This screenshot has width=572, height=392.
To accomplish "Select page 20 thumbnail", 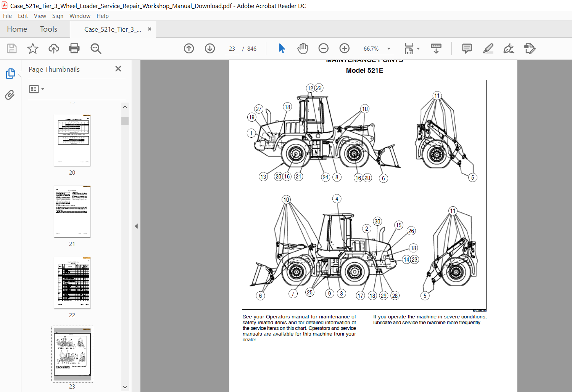I will (72, 140).
